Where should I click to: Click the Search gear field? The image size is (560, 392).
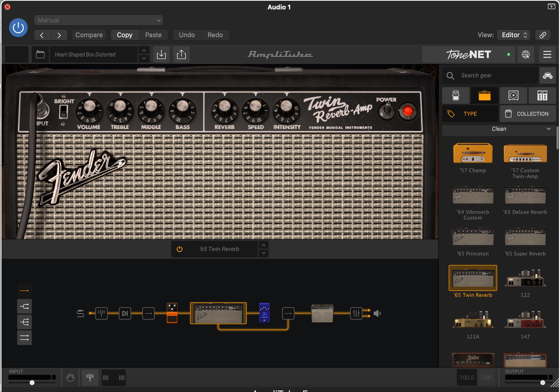click(490, 75)
